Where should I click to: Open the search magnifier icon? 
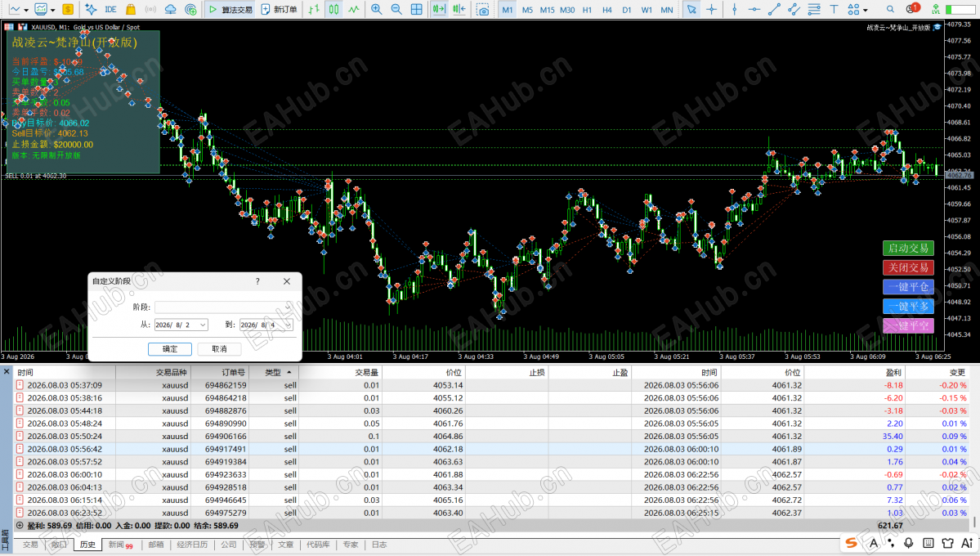[890, 9]
